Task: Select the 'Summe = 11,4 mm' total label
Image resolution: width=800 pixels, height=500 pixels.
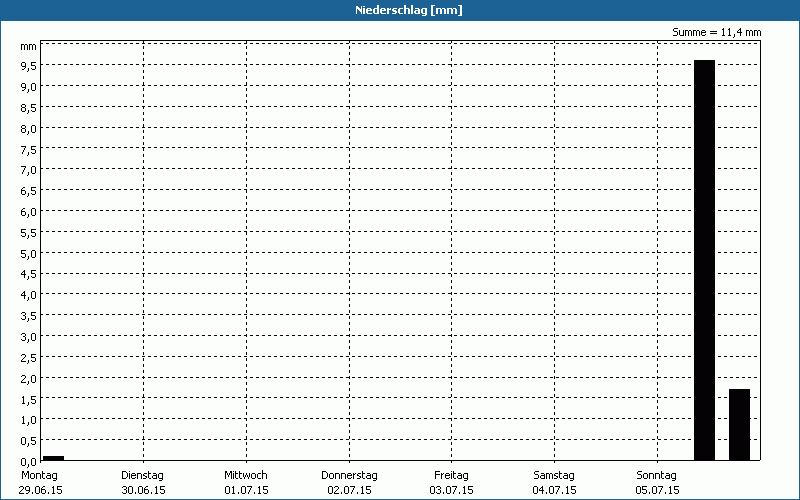Action: click(716, 32)
